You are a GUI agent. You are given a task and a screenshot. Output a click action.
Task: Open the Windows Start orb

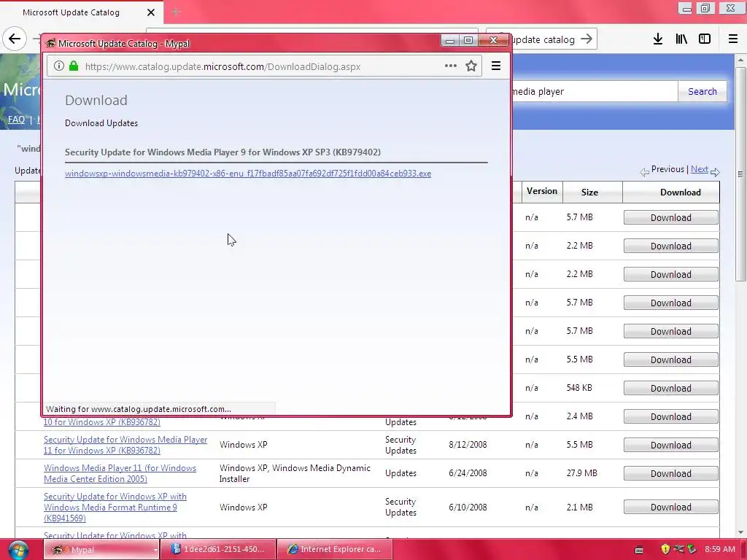pos(18,550)
